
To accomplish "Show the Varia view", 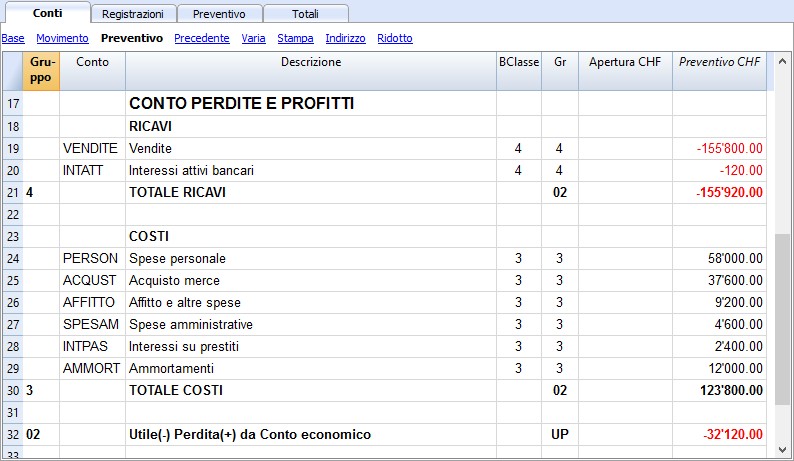I will (253, 38).
